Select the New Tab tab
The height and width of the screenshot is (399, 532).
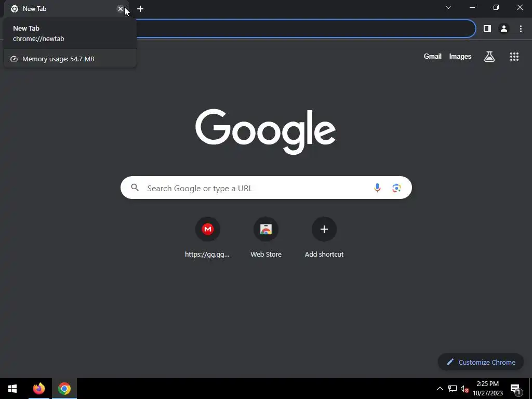(66, 9)
